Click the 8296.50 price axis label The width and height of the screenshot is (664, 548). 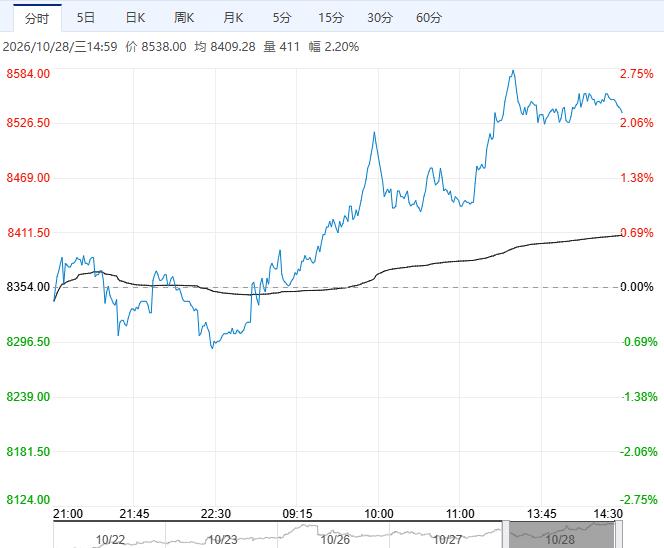click(x=28, y=342)
